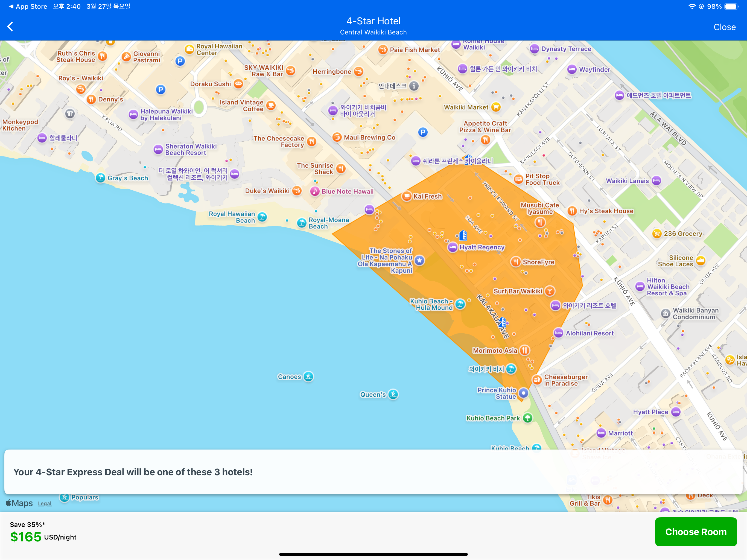747x560 pixels.
Task: Tap Maui Brewing Co icon
Action: 337,137
